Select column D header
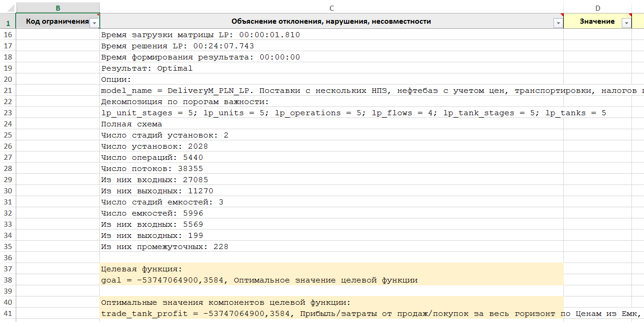644x322 pixels. click(x=597, y=8)
